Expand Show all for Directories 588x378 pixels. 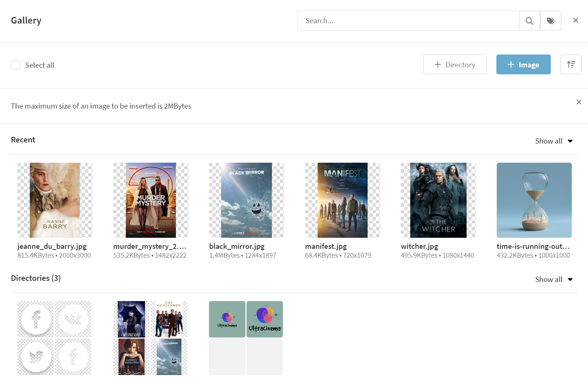554,279
